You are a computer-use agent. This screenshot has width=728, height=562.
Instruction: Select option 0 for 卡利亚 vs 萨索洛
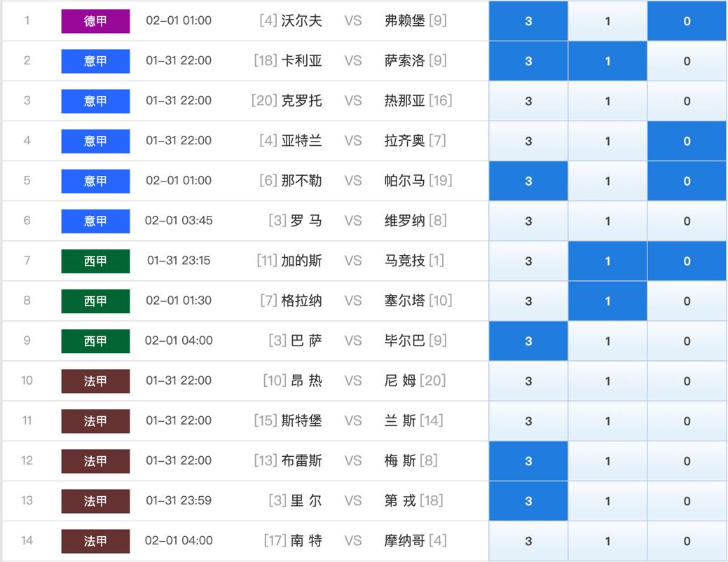click(687, 61)
